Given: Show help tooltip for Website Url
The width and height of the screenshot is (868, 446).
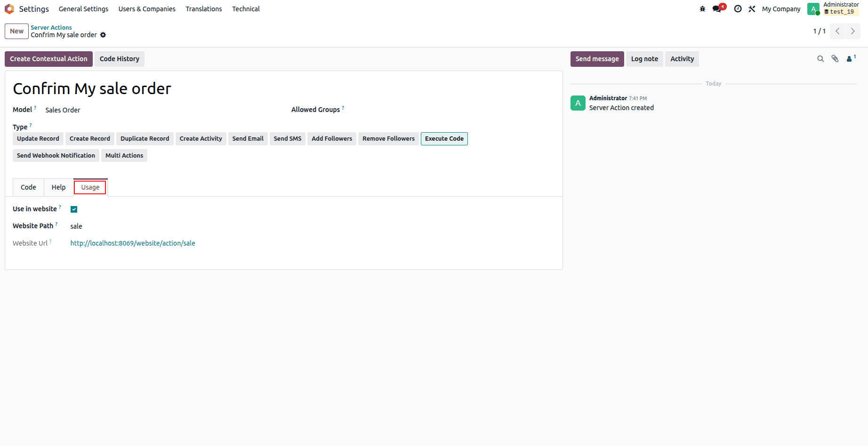Looking at the screenshot, I should 50,241.
